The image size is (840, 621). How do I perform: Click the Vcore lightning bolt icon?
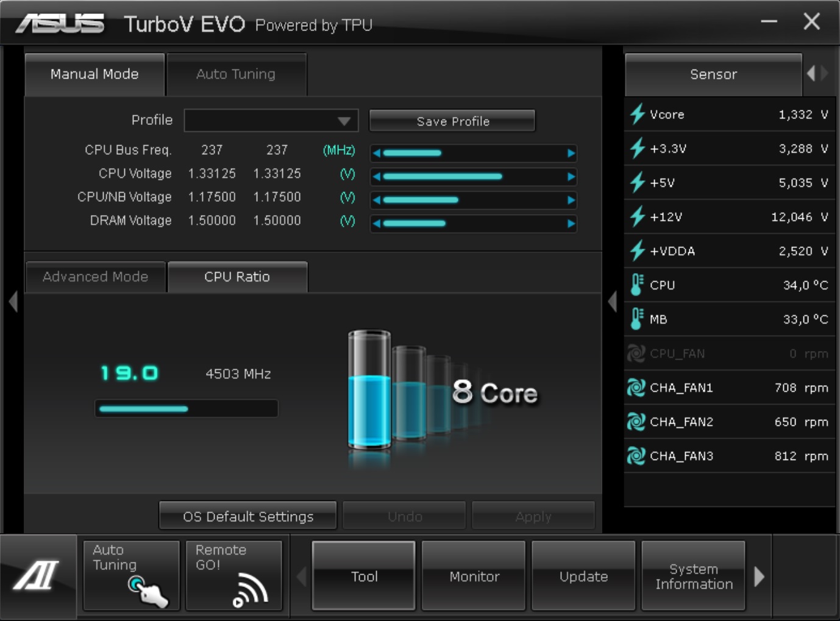click(x=638, y=114)
